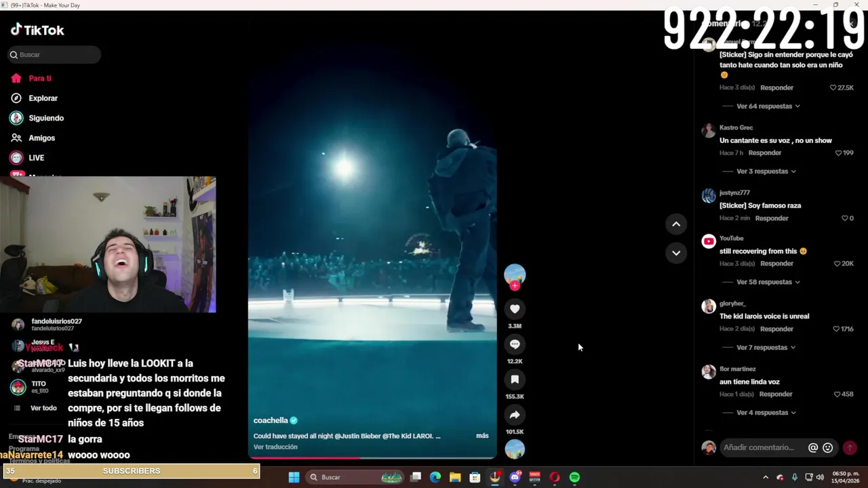The width and height of the screenshot is (868, 488).
Task: Expand Ver 7 respuestas replies
Action: tap(766, 348)
